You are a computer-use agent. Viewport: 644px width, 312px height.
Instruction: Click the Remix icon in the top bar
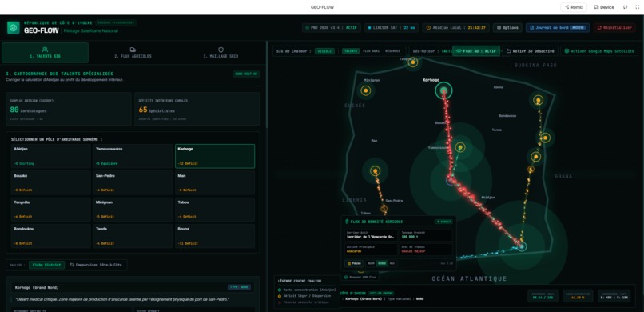pos(567,7)
